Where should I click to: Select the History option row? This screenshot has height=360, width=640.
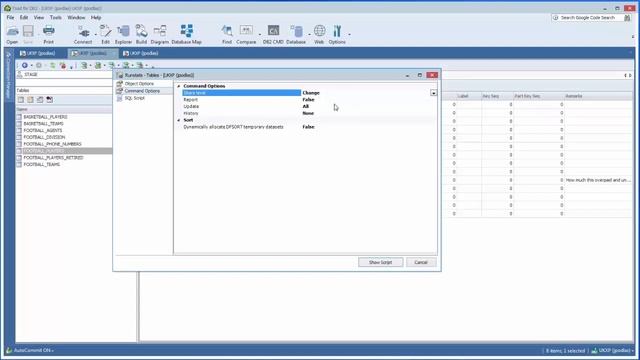tap(309, 113)
